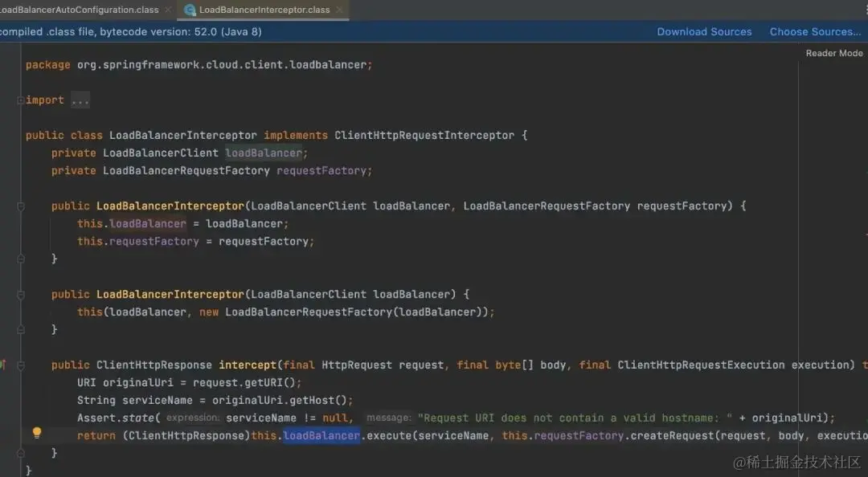Click this.loadBalancer in the constructor assignment
Image resolution: width=868 pixels, height=477 pixels.
click(132, 224)
